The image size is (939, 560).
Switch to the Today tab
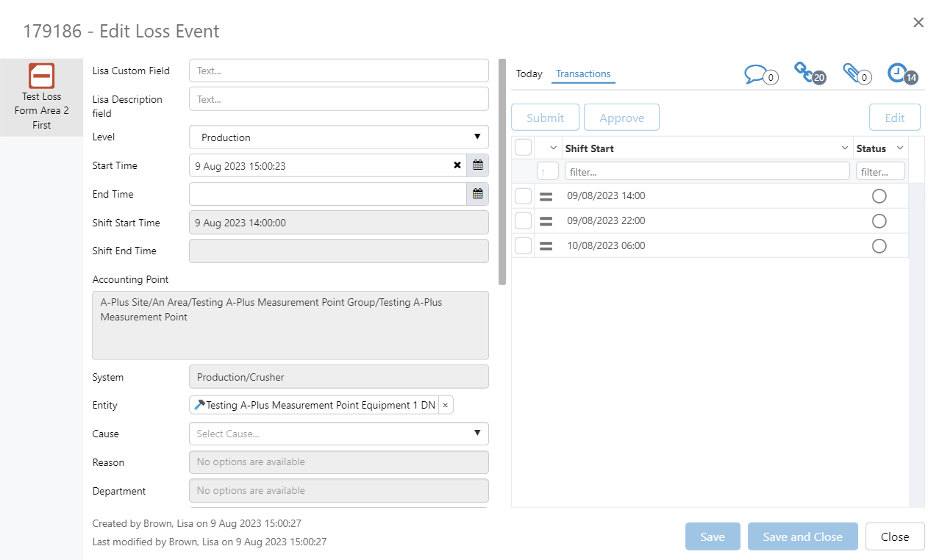(529, 73)
